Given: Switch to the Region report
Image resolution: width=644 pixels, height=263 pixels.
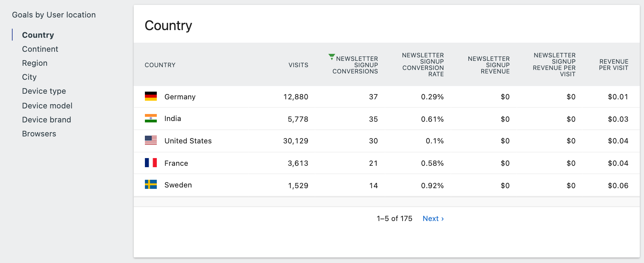Looking at the screenshot, I should pyautogui.click(x=35, y=63).
